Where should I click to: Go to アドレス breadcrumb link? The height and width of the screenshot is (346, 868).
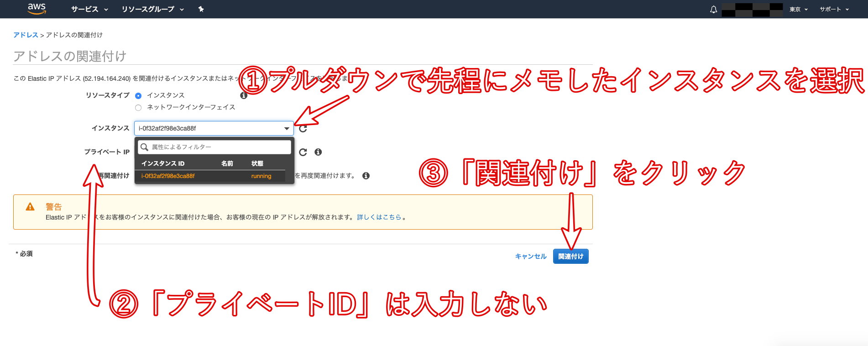(26, 35)
